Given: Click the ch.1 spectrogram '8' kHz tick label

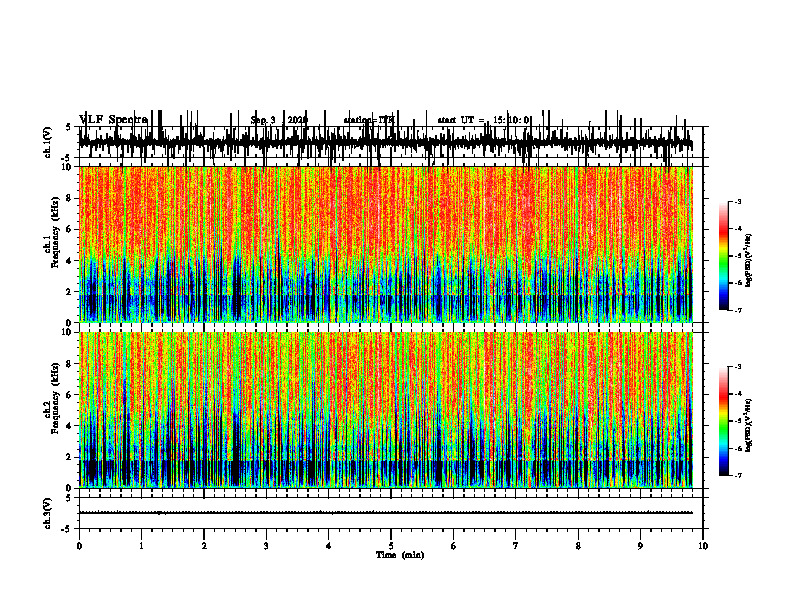Looking at the screenshot, I should [70, 198].
